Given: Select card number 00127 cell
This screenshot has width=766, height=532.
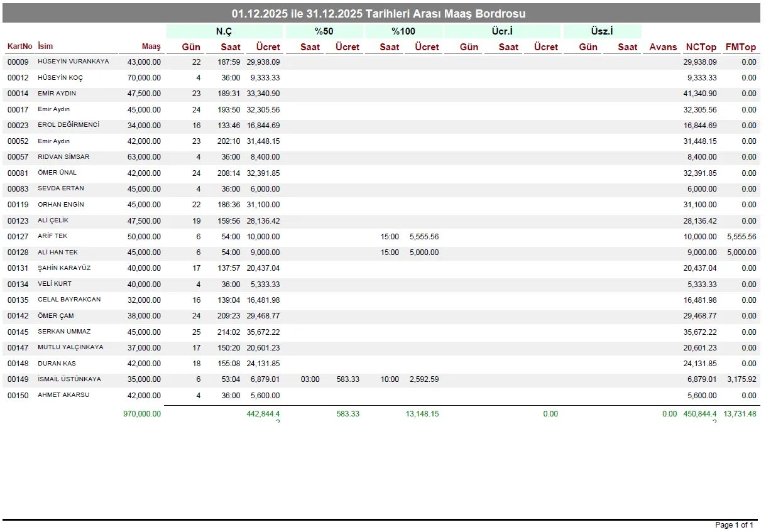Looking at the screenshot, I should tap(18, 237).
